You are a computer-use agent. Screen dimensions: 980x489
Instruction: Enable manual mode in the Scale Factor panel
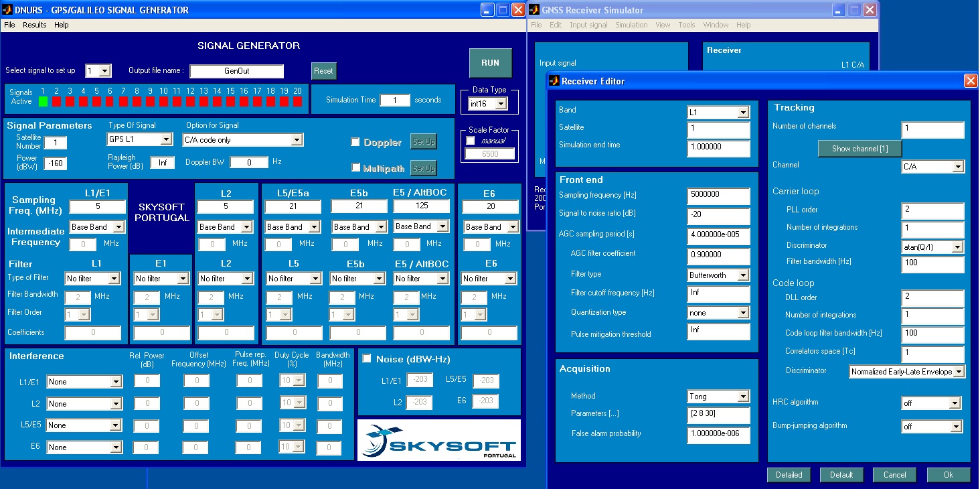469,141
